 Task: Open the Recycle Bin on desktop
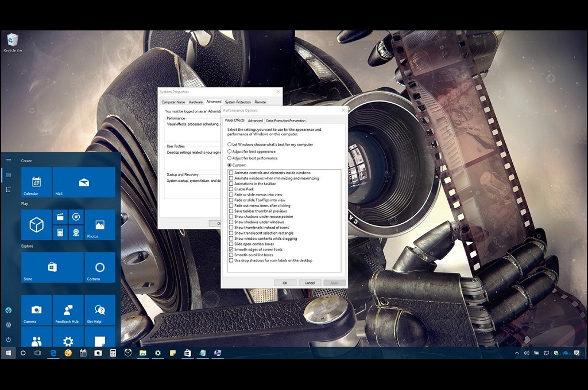click(12, 41)
